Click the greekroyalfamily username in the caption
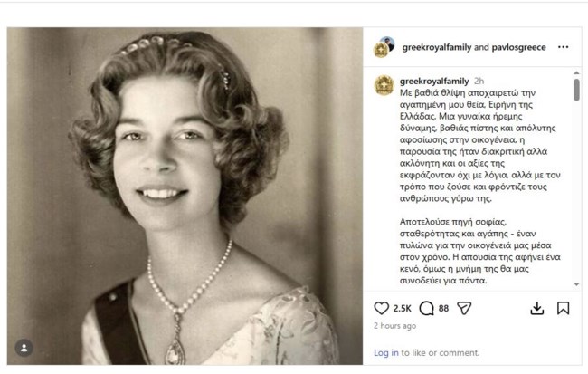The width and height of the screenshot is (588, 374). 434,80
